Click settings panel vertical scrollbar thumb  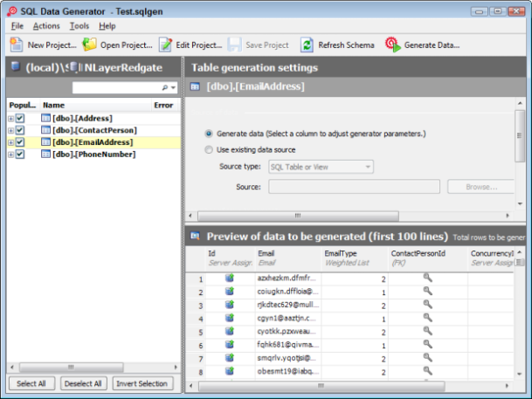(520, 135)
